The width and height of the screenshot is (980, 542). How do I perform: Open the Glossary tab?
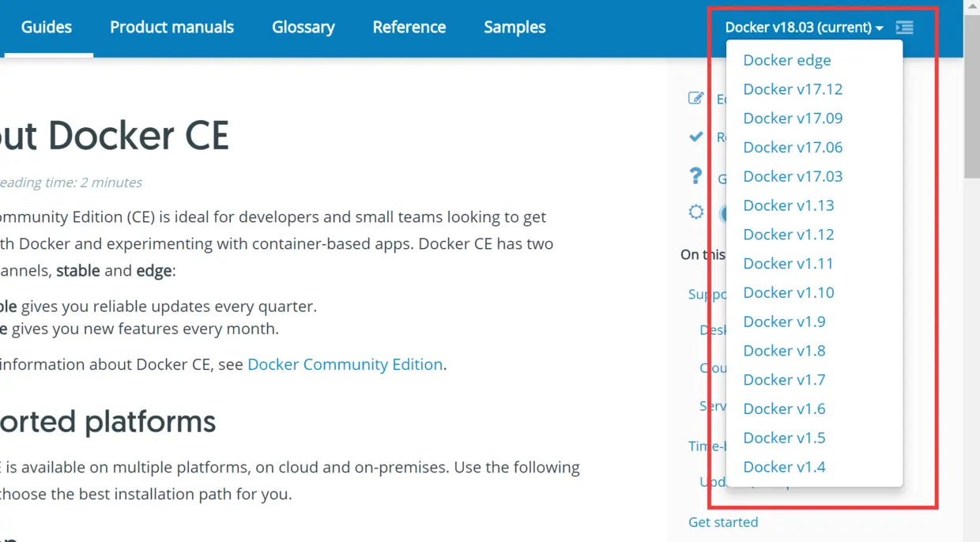tap(303, 27)
